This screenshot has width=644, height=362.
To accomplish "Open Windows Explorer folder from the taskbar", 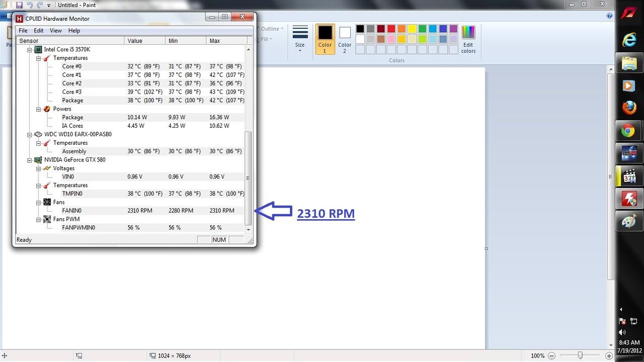I will click(629, 63).
